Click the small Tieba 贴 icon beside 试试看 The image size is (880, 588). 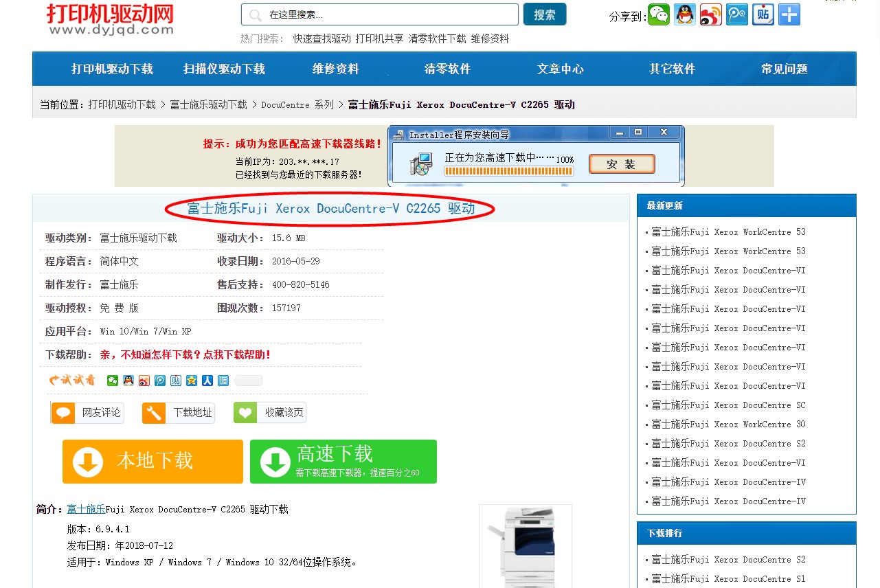point(176,381)
